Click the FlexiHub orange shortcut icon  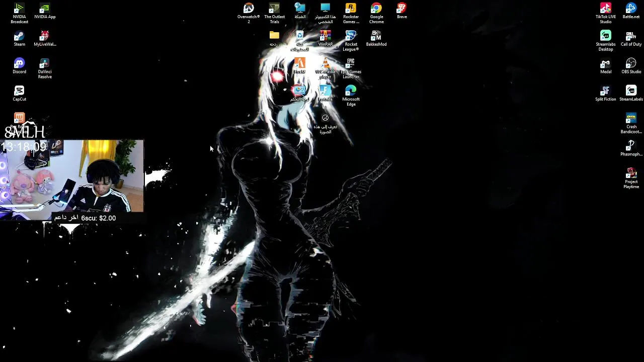click(300, 66)
